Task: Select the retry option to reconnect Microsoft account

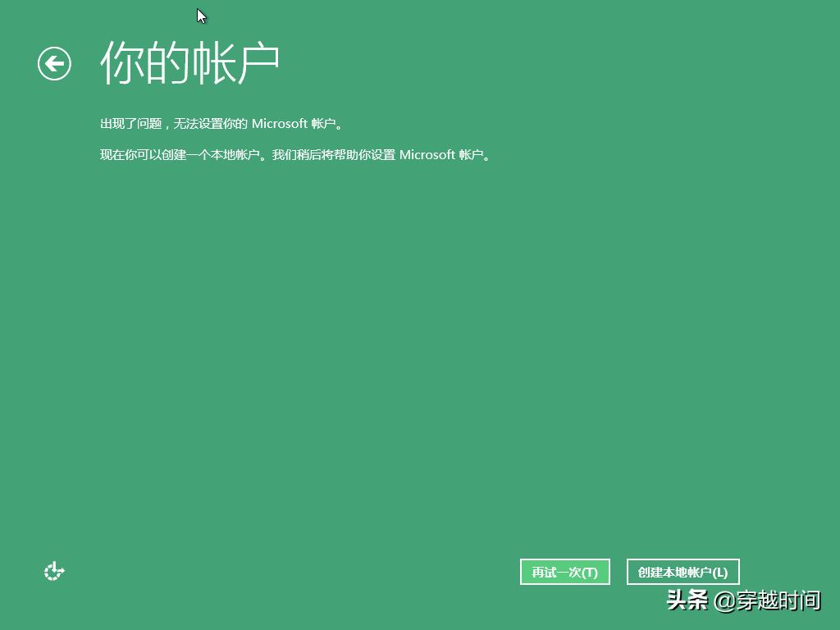Action: pyautogui.click(x=565, y=571)
